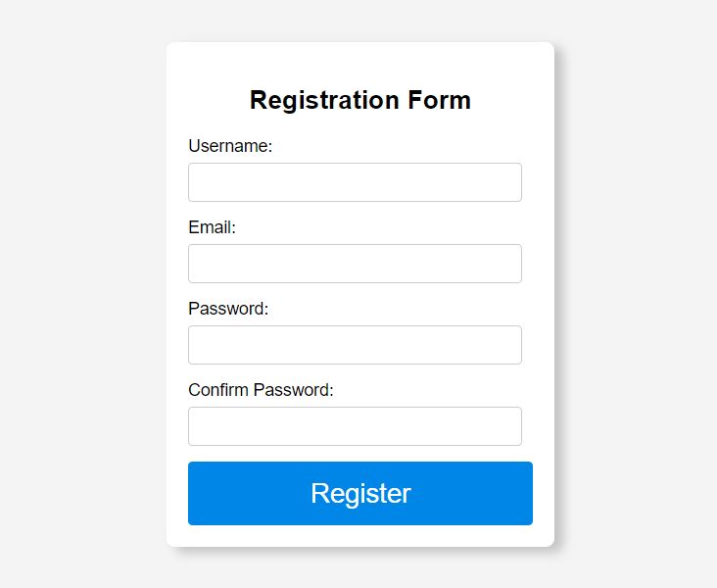Click the "Email:" label text
This screenshot has width=717, height=588.
coord(213,227)
